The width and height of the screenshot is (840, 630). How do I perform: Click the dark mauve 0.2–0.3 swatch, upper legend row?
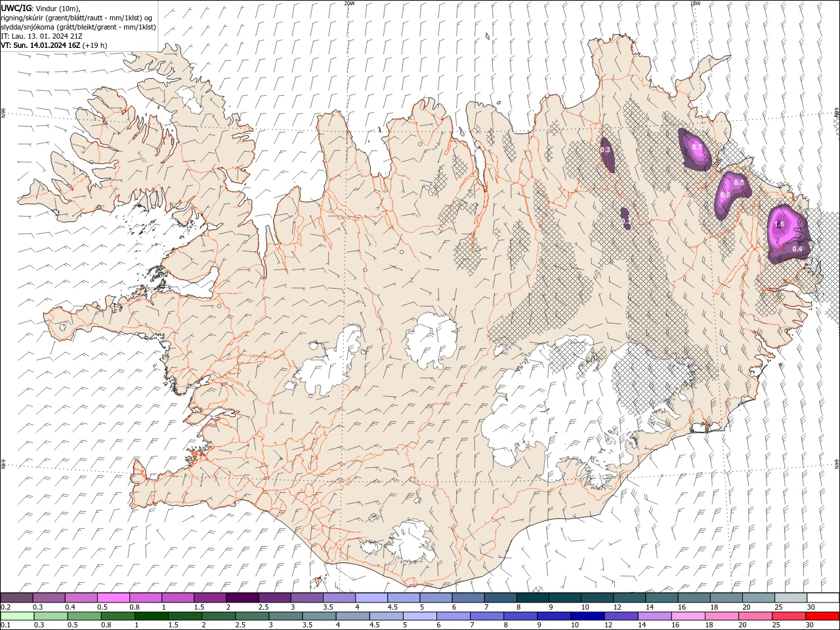tap(17, 598)
